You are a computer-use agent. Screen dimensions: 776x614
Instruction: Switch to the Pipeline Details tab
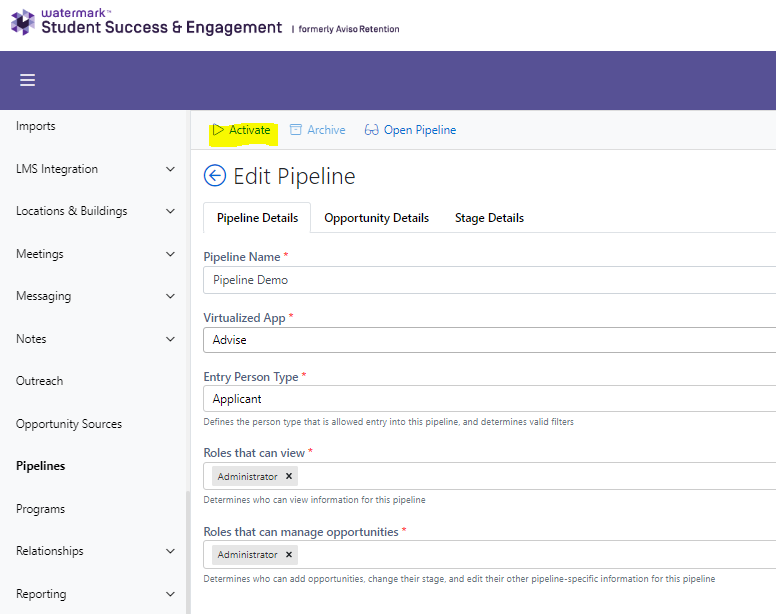coord(257,218)
